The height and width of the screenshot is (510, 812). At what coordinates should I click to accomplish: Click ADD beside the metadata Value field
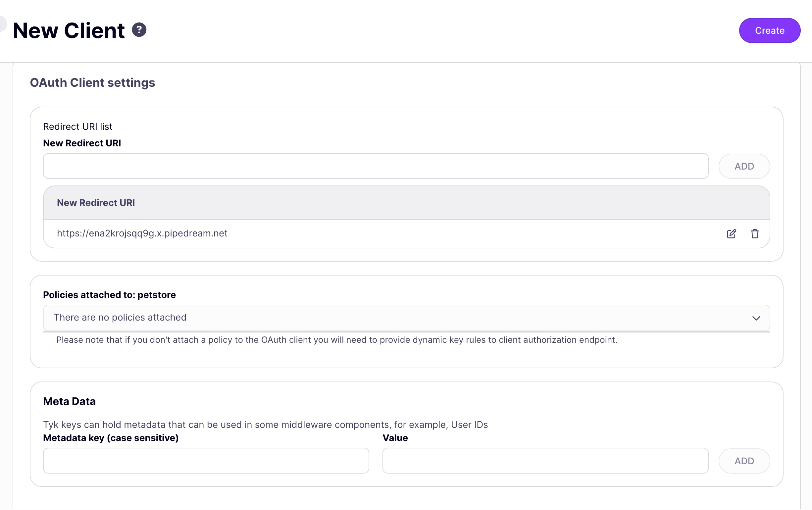pos(744,461)
